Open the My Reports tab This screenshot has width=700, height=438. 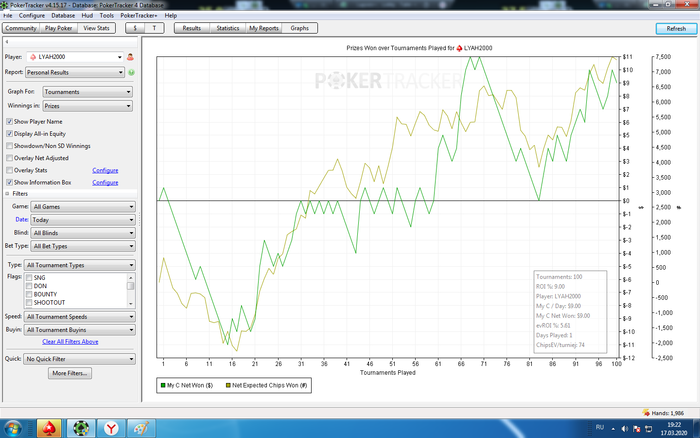pos(264,28)
